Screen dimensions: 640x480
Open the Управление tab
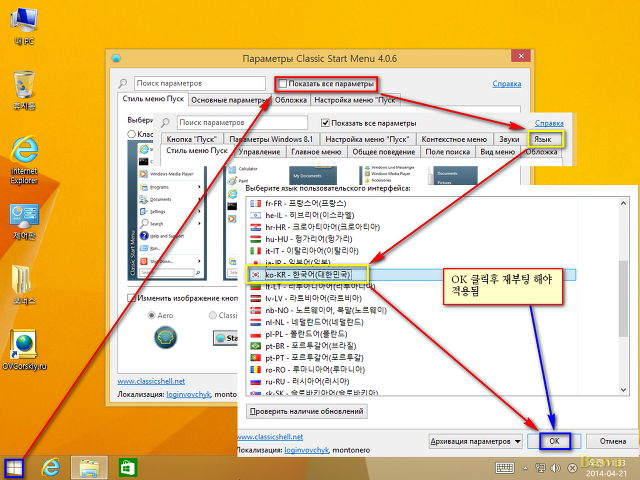point(260,152)
